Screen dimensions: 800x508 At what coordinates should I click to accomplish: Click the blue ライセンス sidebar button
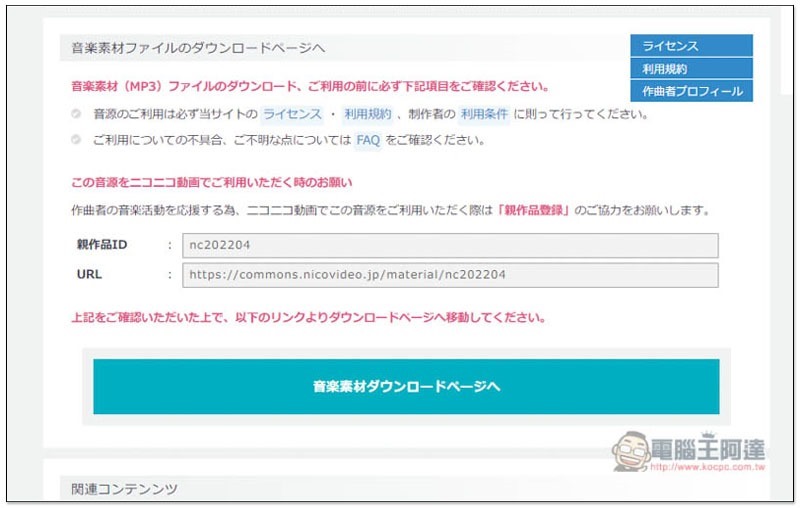[690, 46]
